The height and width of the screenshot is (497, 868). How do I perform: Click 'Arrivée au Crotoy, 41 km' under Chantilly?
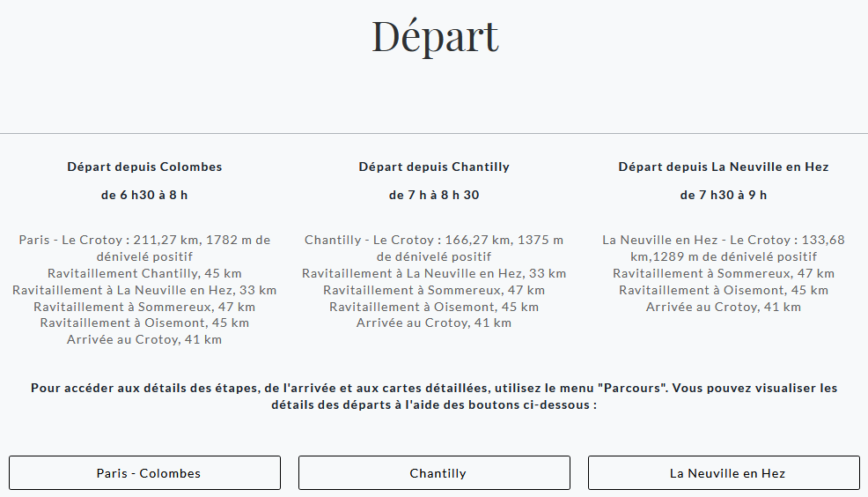click(434, 323)
